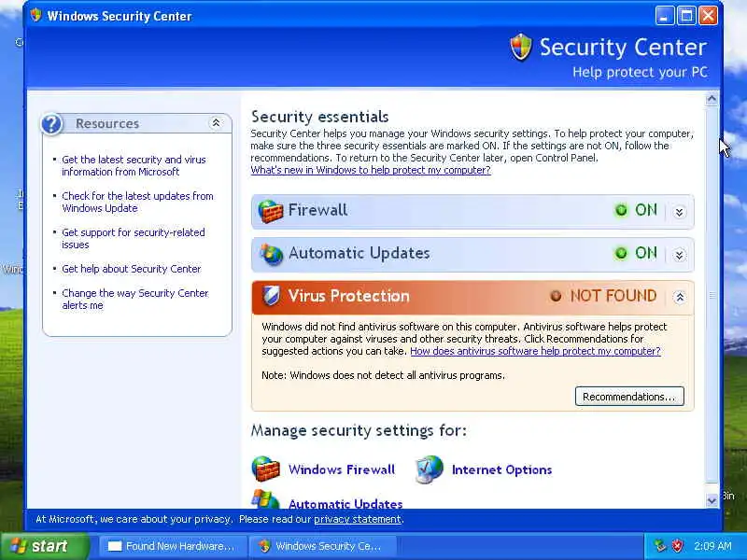Click the scrollbar down arrow
Image resolution: width=747 pixels, height=560 pixels.
coord(712,500)
